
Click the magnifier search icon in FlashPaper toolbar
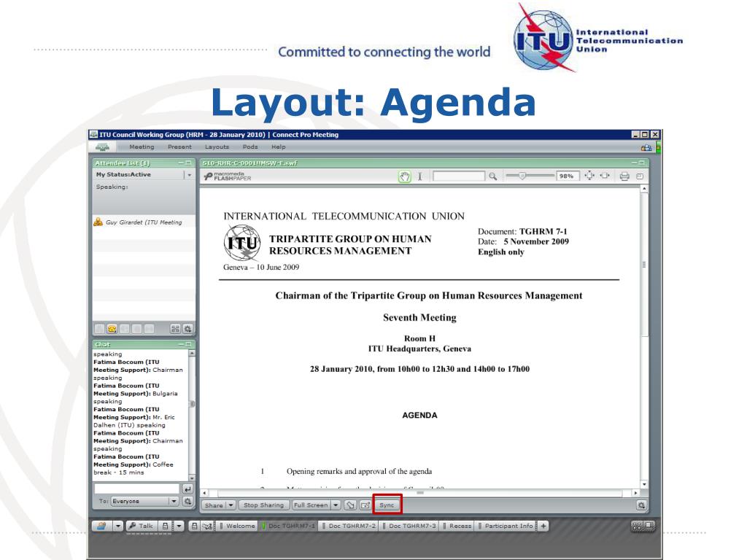tap(493, 176)
